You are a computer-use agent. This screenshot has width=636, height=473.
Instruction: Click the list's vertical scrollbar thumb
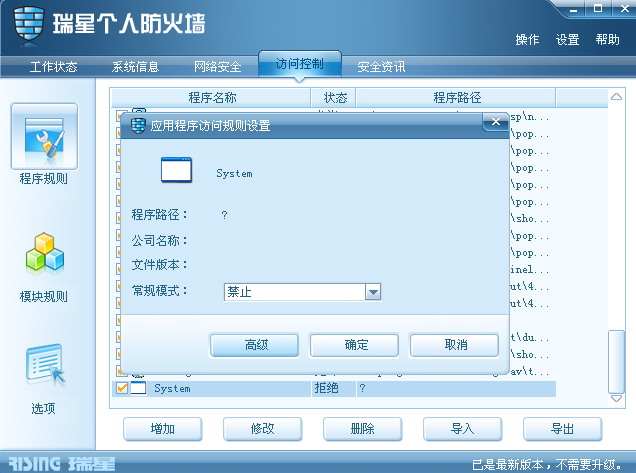point(617,361)
